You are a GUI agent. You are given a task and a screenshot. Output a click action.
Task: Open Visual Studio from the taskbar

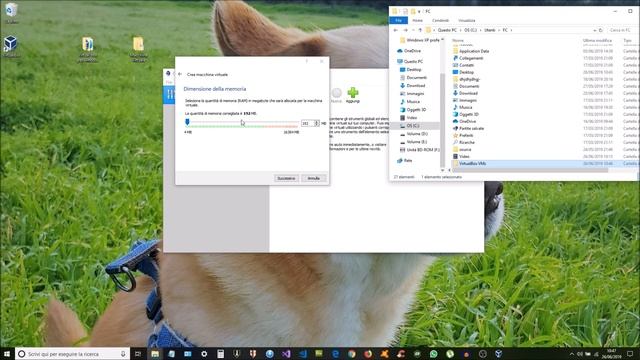click(x=286, y=354)
